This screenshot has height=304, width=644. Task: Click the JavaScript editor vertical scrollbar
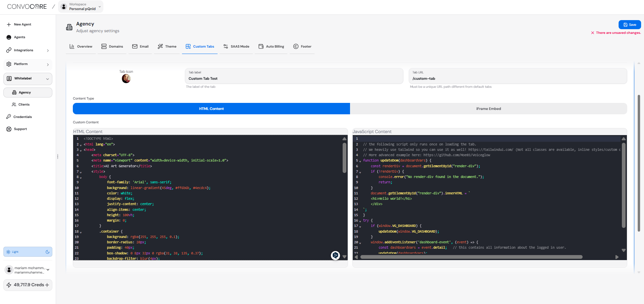click(624, 185)
